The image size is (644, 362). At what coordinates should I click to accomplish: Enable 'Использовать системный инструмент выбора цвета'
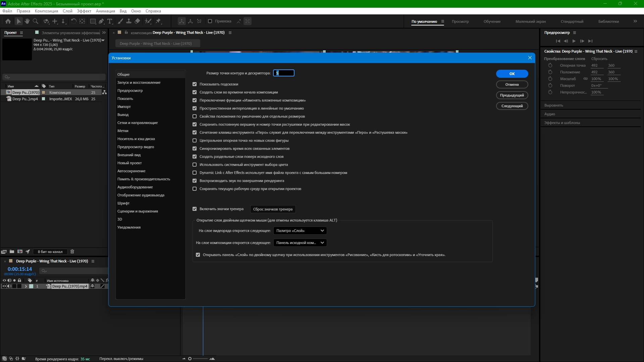coord(195,165)
